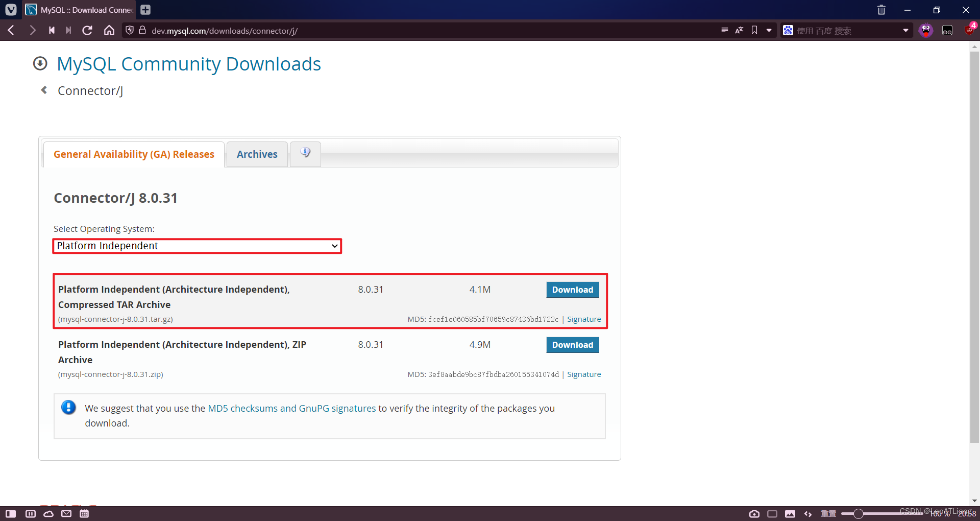The height and width of the screenshot is (521, 980).
Task: Bookmark this page
Action: click(x=754, y=31)
